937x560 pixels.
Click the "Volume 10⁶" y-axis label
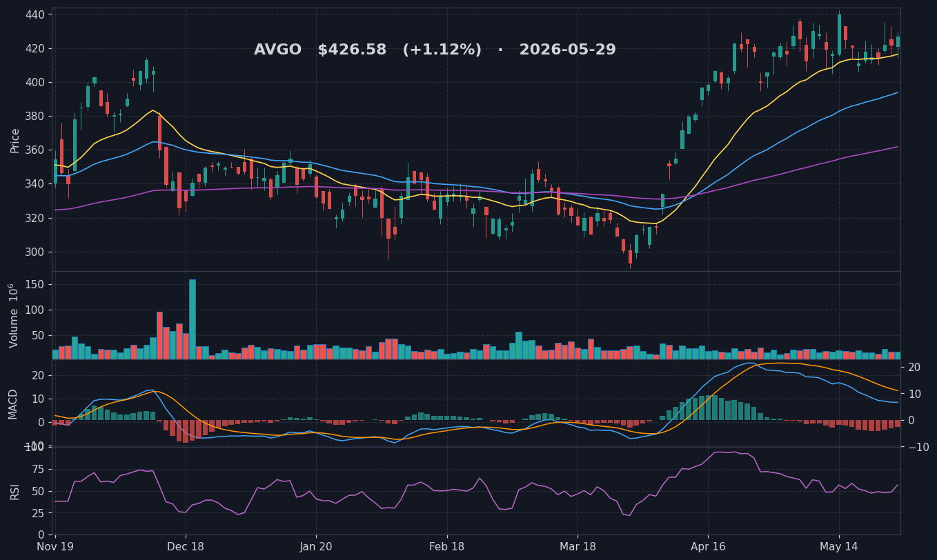pyautogui.click(x=14, y=315)
